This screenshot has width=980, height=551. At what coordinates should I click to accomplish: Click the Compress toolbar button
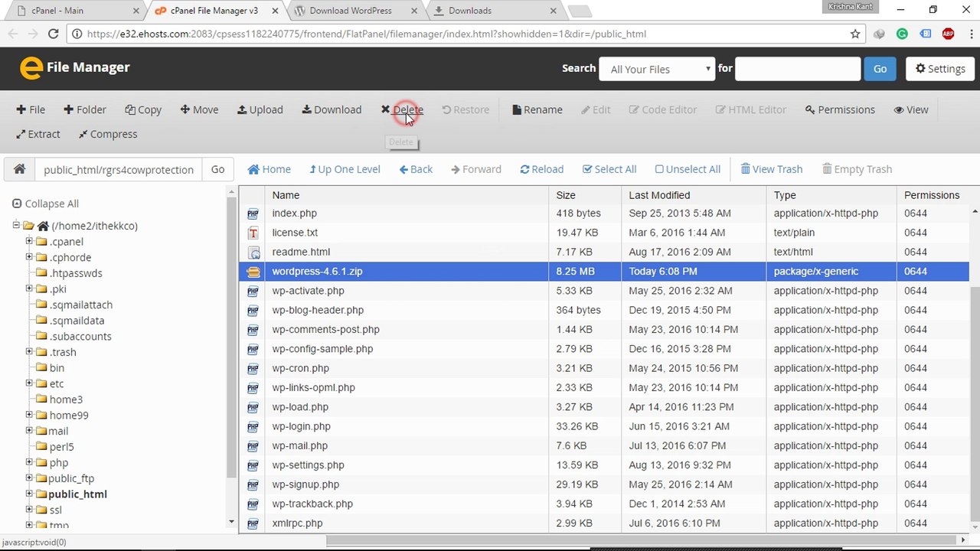[x=108, y=134]
